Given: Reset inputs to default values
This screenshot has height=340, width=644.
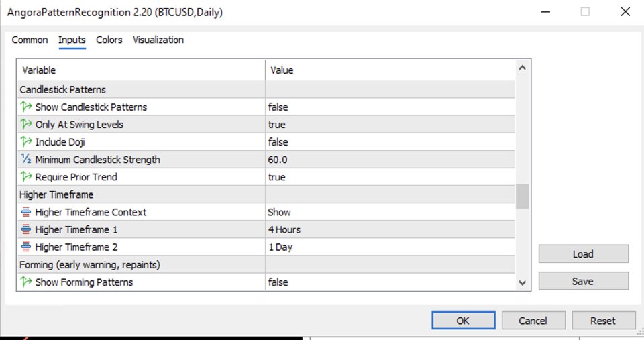Looking at the screenshot, I should point(603,321).
